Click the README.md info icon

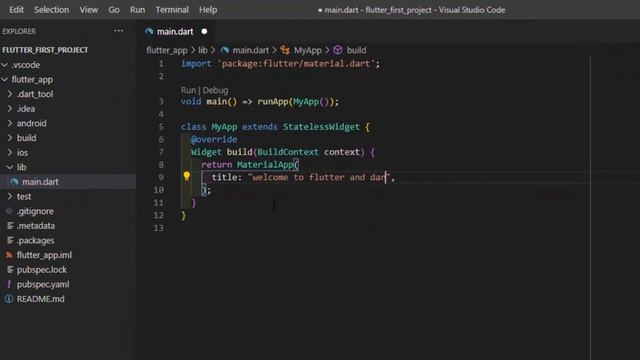coord(9,299)
